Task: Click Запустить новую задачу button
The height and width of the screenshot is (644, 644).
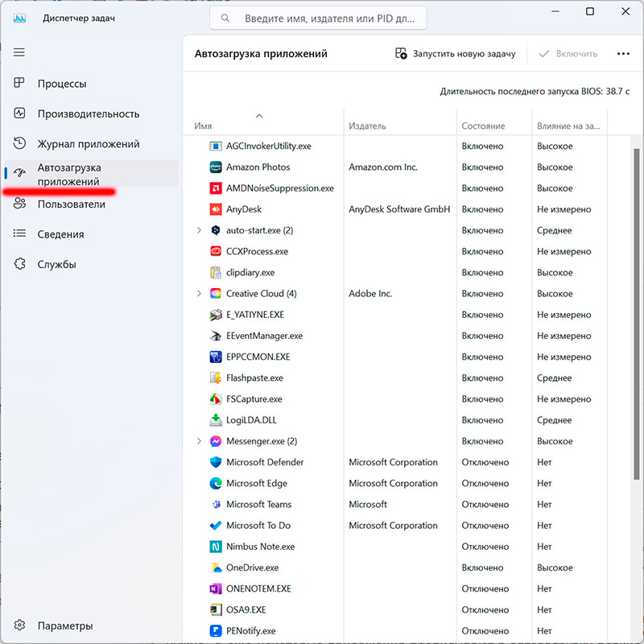Action: [x=455, y=54]
